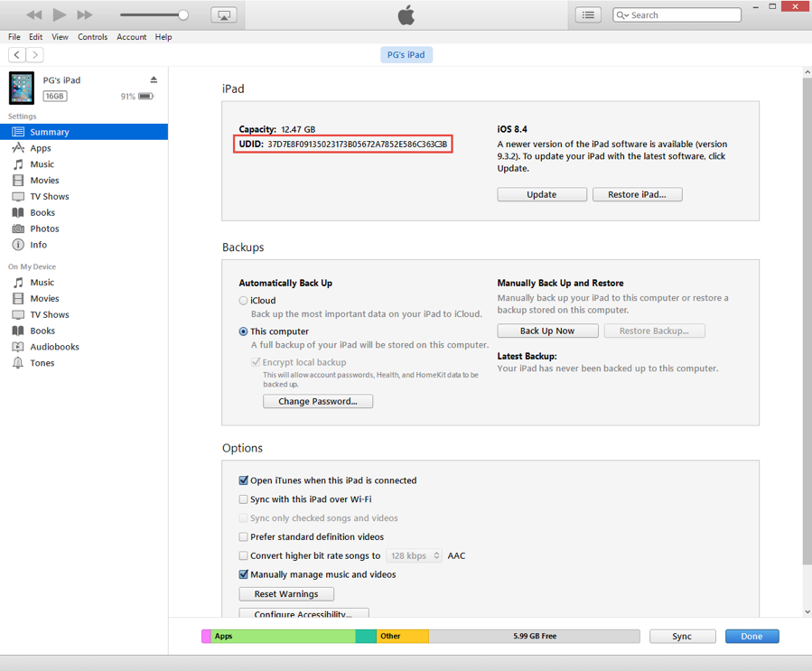
Task: Select the iCloud backup radio button
Action: pyautogui.click(x=244, y=301)
